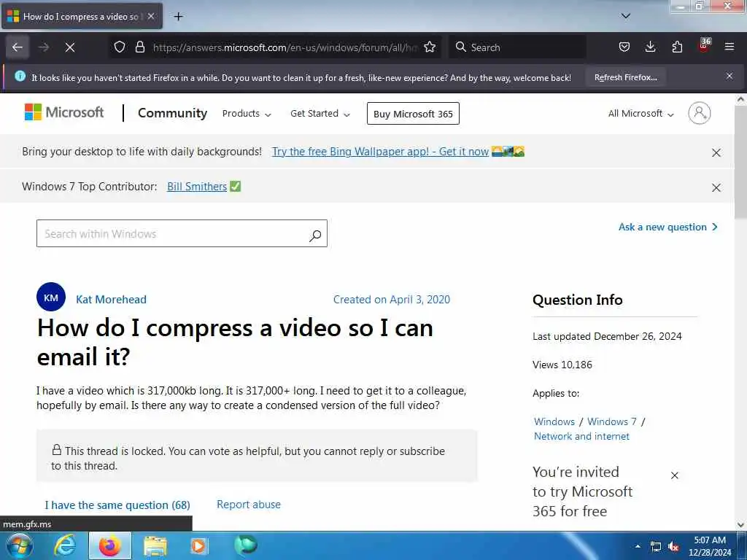
Task: Click the page scrollbar up arrow
Action: coord(740,99)
